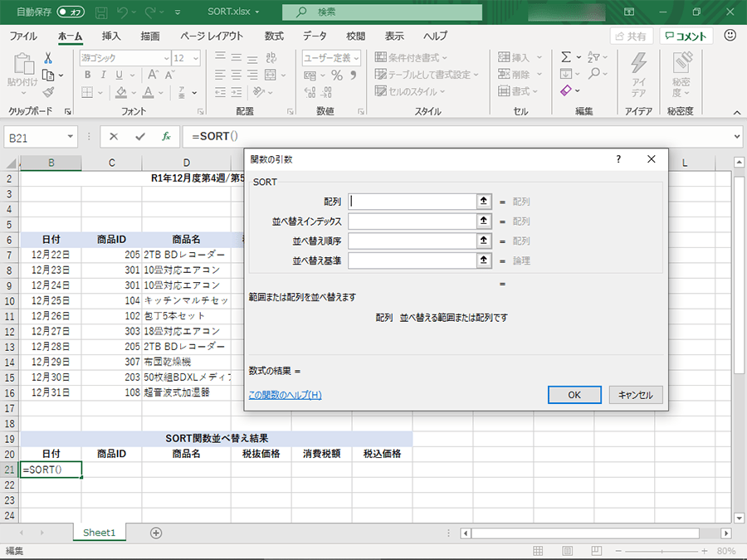Click the Cut scissors icon

point(48,58)
